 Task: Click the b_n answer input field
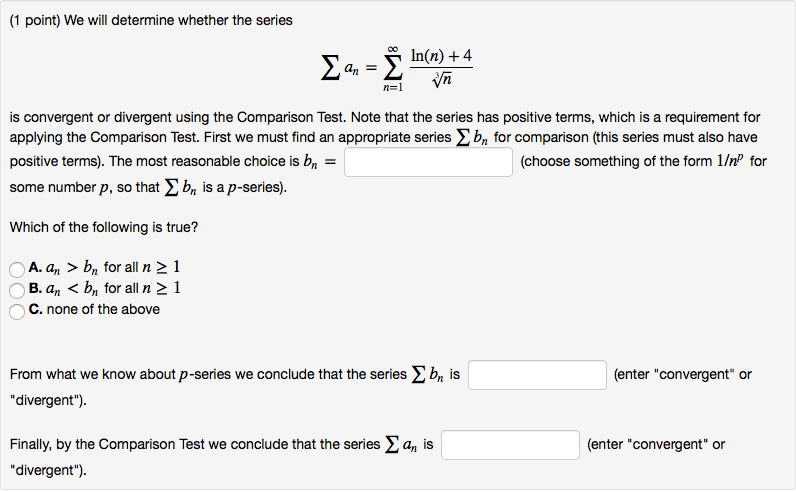click(x=428, y=162)
